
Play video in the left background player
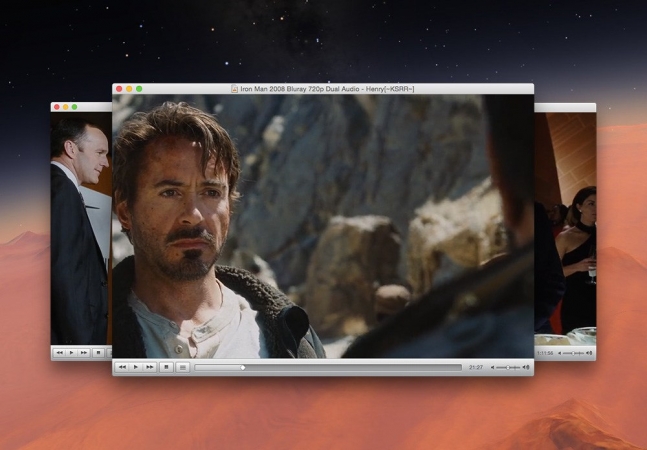(72, 352)
